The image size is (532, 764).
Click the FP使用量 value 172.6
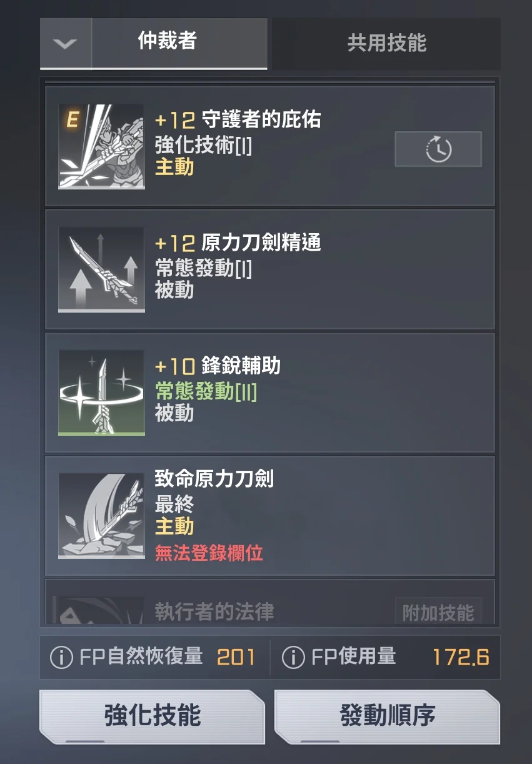[x=461, y=657]
